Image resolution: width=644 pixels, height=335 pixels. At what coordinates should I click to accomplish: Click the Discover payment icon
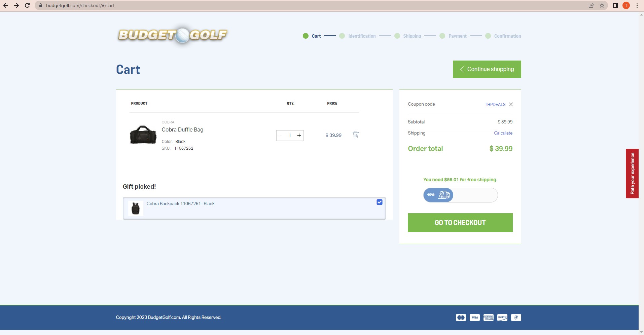(502, 318)
